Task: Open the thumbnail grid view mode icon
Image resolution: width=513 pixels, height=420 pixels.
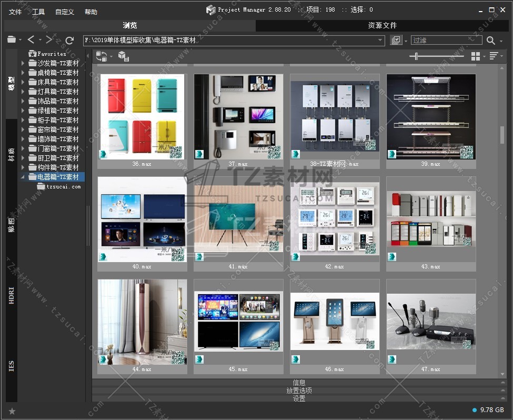Action: pyautogui.click(x=476, y=56)
